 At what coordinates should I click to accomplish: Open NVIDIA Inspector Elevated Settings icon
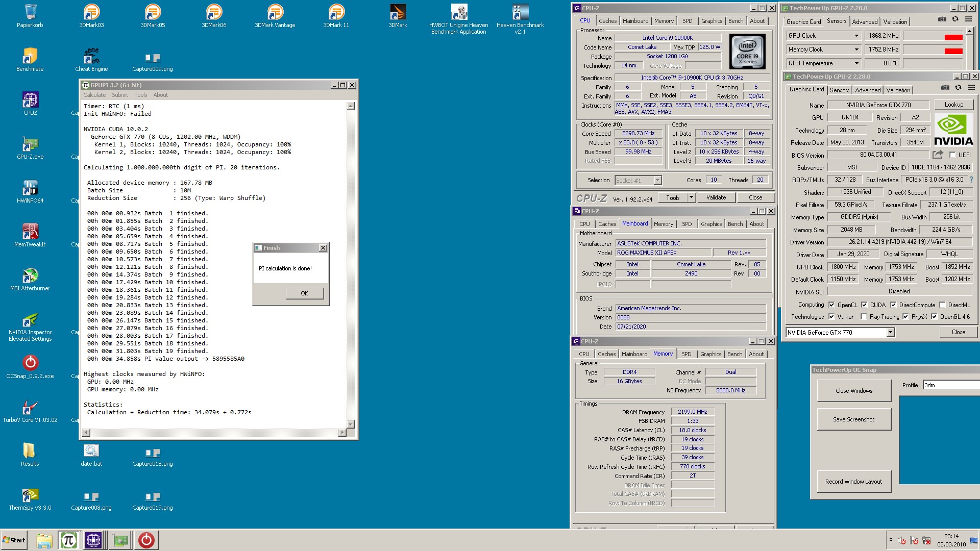click(x=30, y=327)
